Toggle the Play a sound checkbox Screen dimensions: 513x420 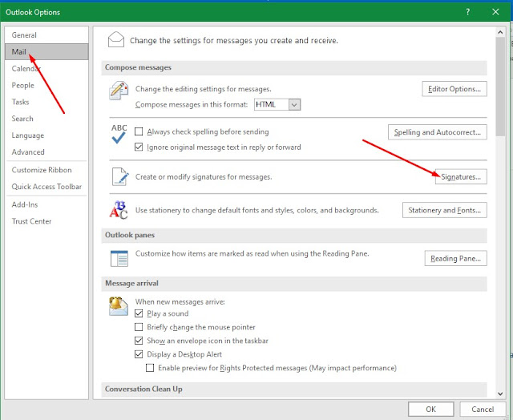point(139,313)
